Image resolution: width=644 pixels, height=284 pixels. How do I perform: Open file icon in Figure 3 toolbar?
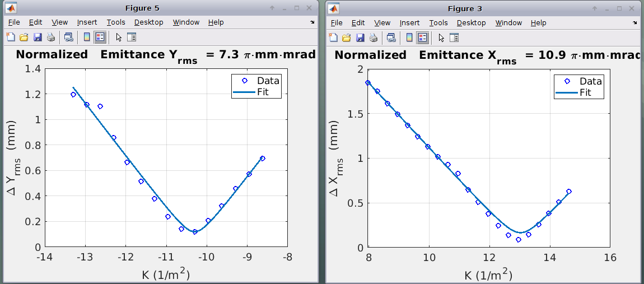click(x=346, y=38)
